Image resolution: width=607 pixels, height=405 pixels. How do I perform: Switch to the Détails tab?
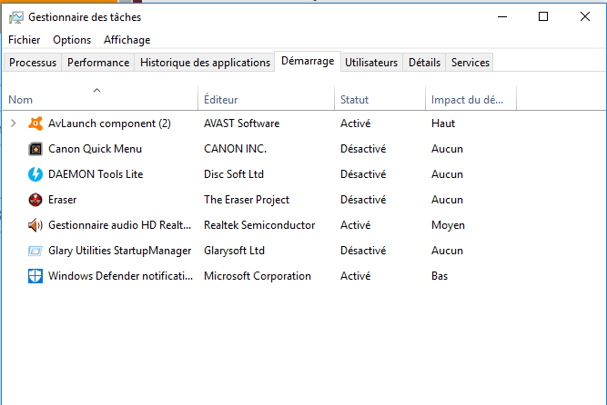[424, 62]
